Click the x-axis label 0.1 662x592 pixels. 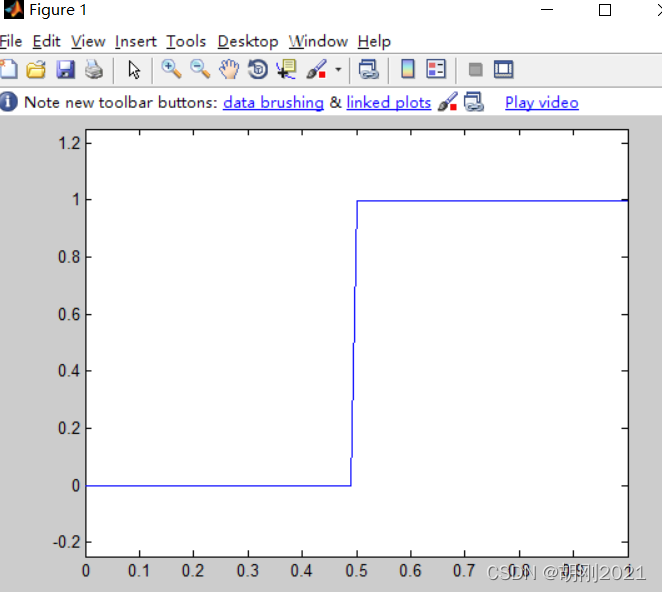(139, 571)
